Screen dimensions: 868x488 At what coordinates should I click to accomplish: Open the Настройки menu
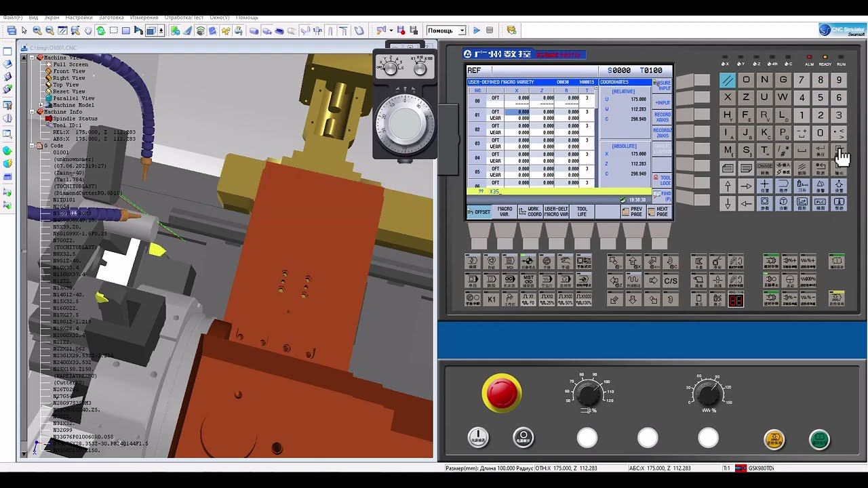(x=79, y=17)
